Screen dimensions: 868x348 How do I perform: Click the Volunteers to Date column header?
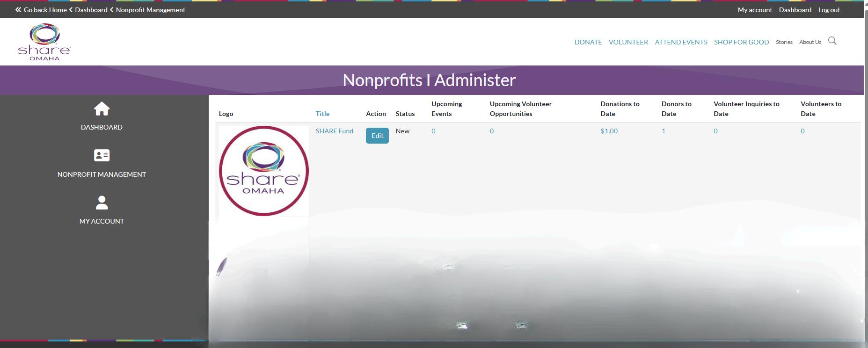821,109
